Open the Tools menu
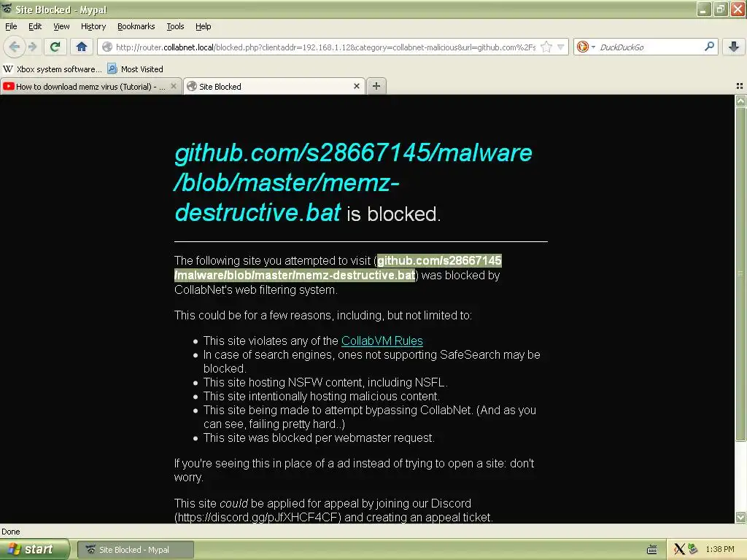747x560 pixels. pos(175,26)
